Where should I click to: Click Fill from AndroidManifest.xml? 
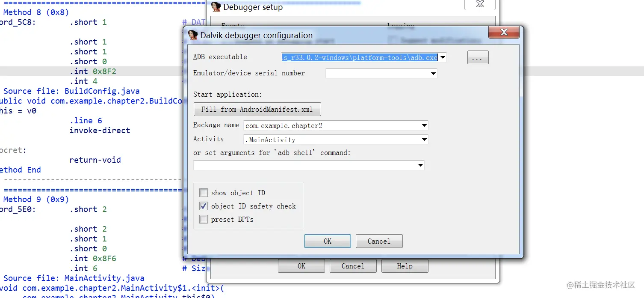coord(257,109)
